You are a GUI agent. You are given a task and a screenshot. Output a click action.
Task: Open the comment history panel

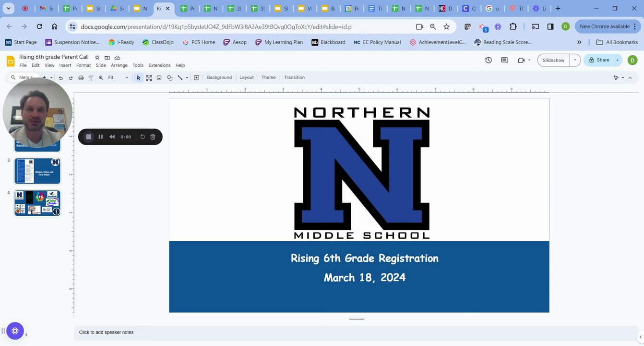tap(504, 60)
